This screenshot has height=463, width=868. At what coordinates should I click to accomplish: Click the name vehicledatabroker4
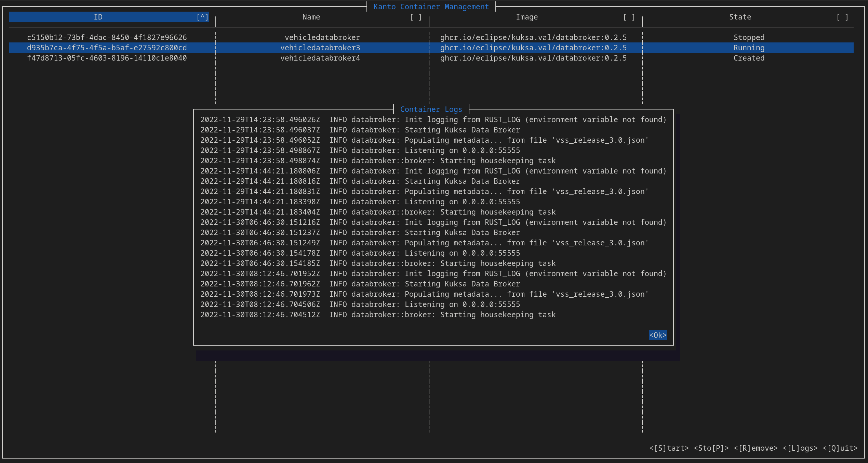[x=320, y=58]
